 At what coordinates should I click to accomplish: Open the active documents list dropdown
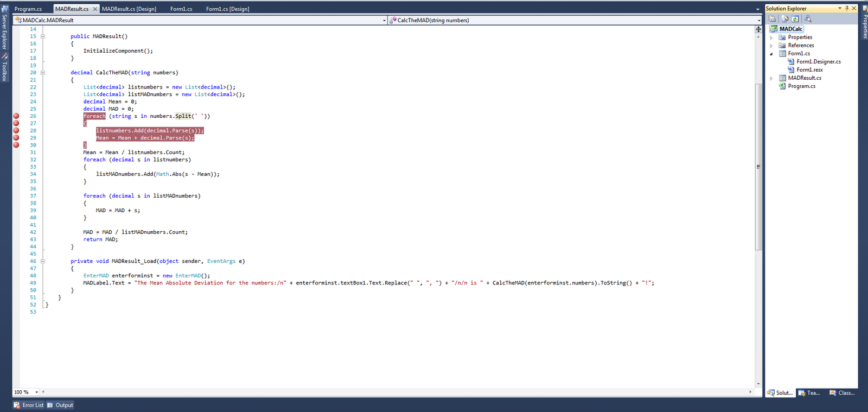click(758, 9)
